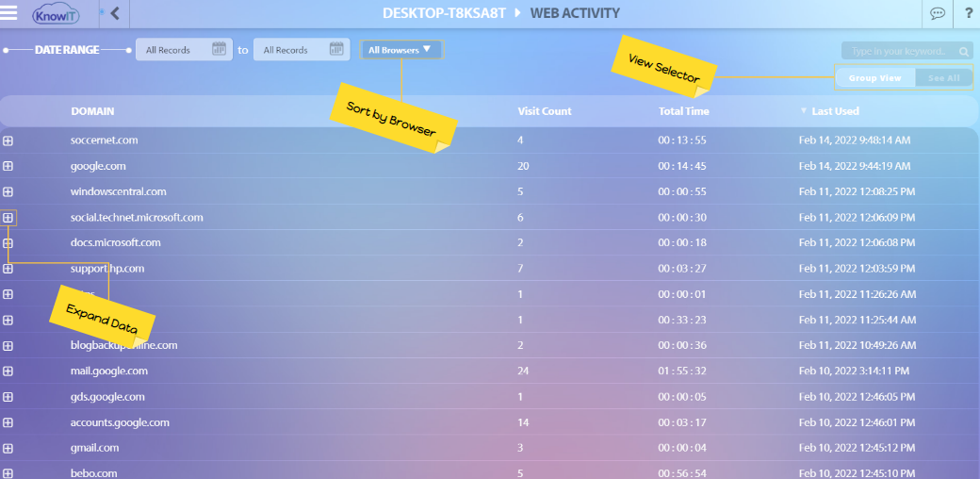Select mail.google.com domain text
Viewport: 980px width, 479px height.
[x=109, y=371]
